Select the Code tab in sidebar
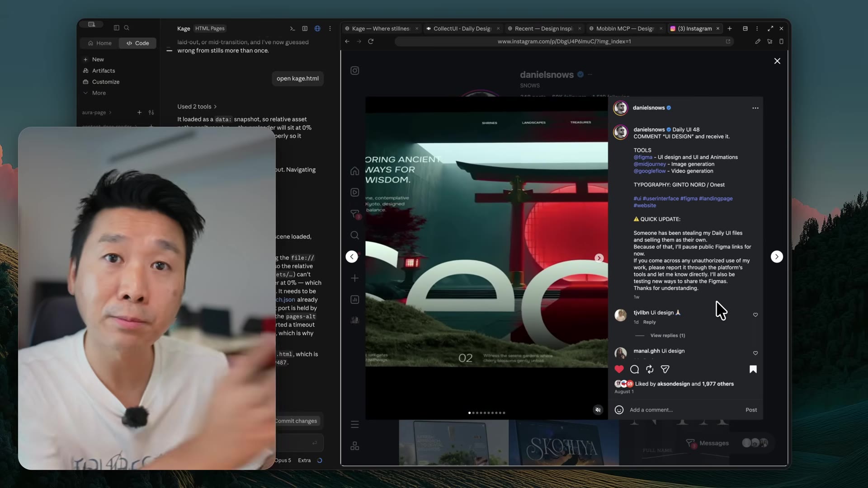The image size is (868, 488). pos(138,43)
